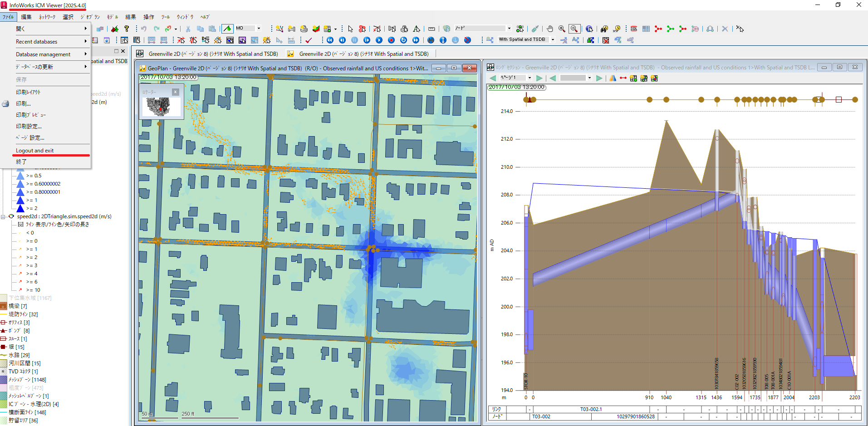Image resolution: width=868 pixels, height=426 pixels.
Task: Click the mirror flip icon in long section toolbar
Action: tap(613, 78)
